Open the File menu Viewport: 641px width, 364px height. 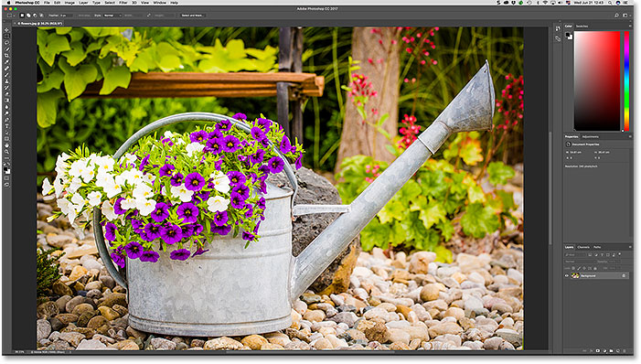click(47, 3)
